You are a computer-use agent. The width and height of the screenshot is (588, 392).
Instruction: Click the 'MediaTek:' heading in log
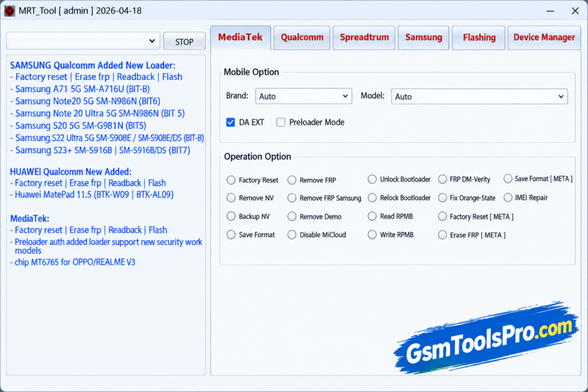click(x=30, y=218)
